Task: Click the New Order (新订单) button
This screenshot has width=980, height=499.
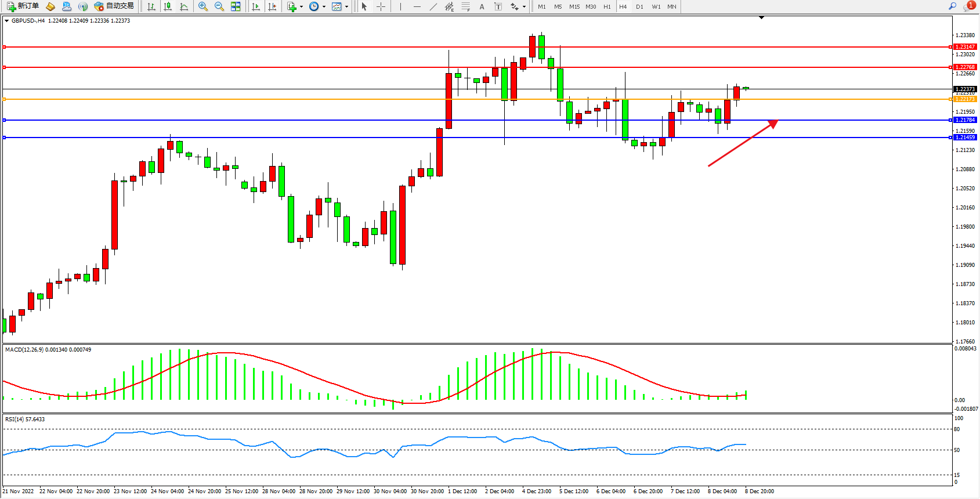Action: pos(23,6)
